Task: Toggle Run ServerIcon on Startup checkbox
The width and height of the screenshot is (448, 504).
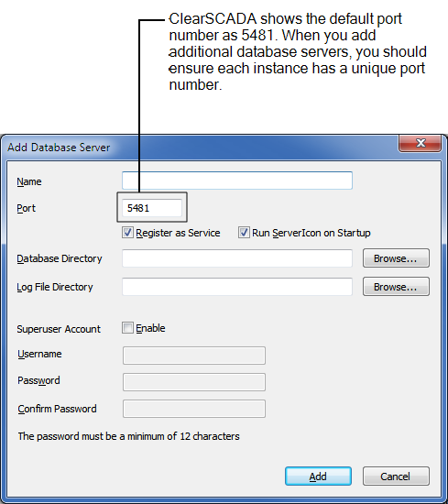Action: [244, 233]
